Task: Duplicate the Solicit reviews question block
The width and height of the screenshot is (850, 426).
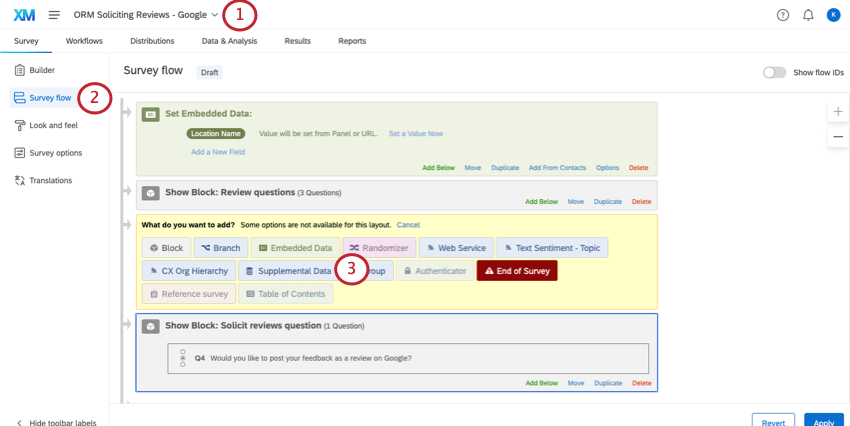Action: pos(608,383)
